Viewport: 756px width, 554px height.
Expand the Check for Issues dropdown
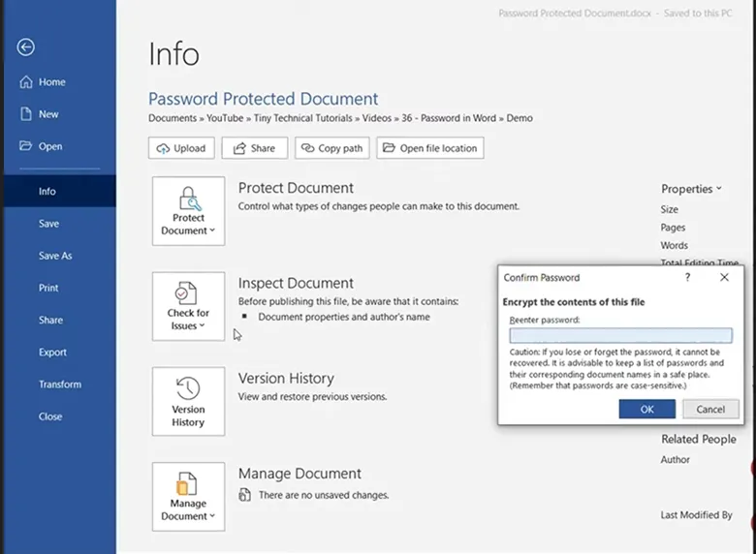(x=189, y=306)
